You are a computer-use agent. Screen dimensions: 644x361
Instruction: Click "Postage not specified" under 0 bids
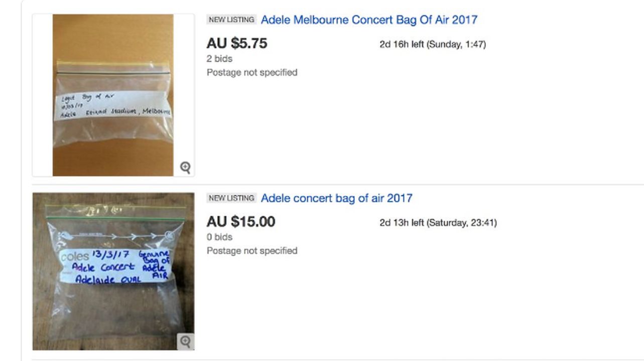coord(252,251)
